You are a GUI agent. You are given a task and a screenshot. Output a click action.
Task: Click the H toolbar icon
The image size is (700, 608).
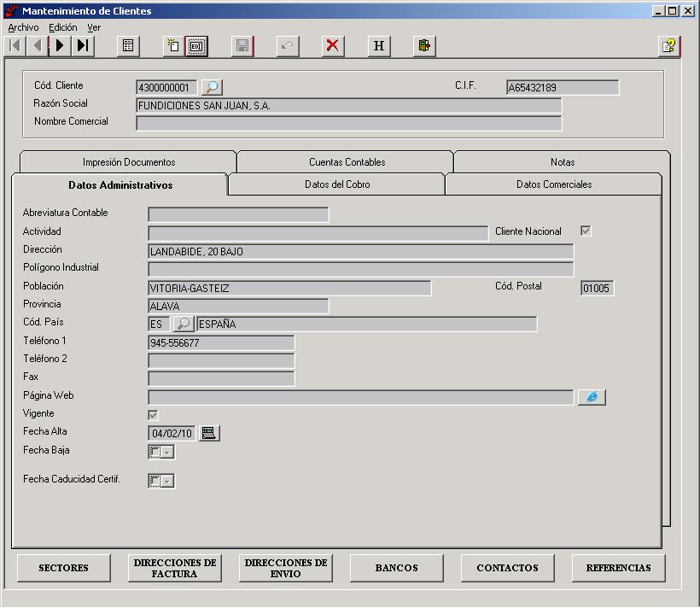tap(379, 45)
